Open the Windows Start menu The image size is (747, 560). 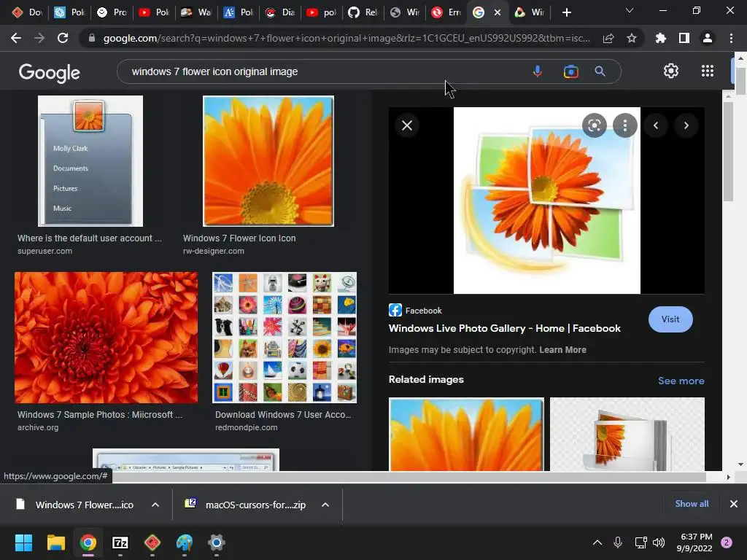click(x=23, y=542)
